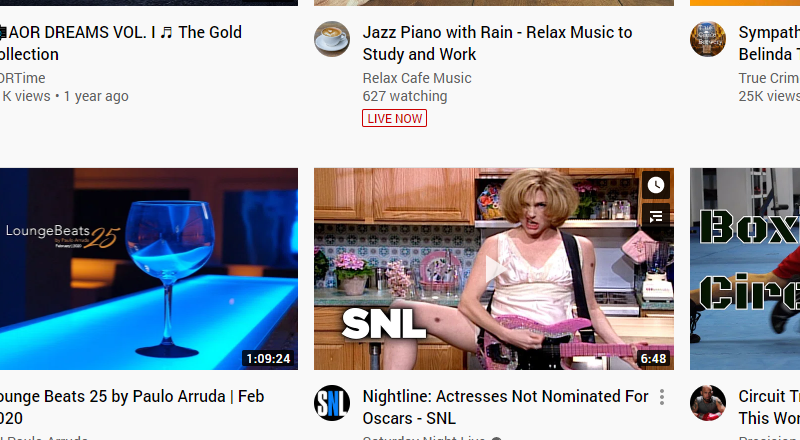
Task: Click Relax Cafe Music coffee cup avatar
Action: coord(332,39)
